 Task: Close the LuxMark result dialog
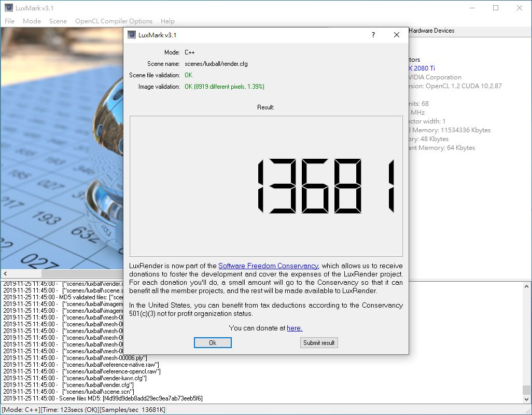click(x=396, y=35)
